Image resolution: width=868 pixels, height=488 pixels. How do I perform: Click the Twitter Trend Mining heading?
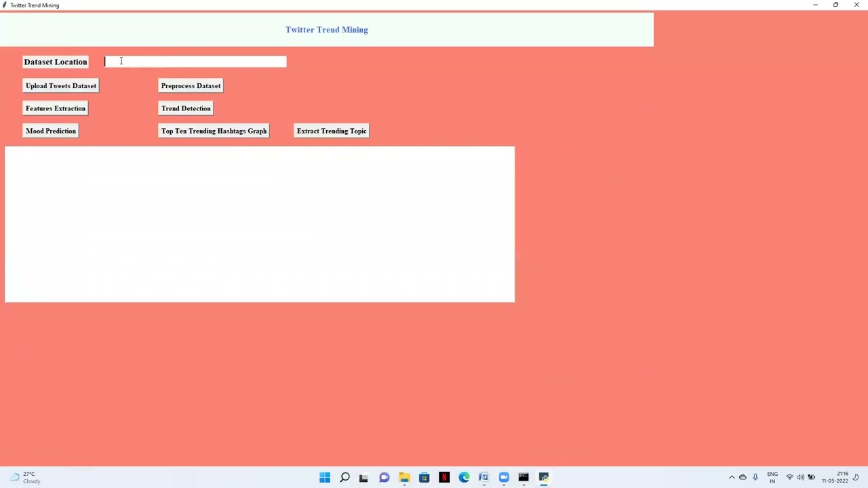click(327, 30)
